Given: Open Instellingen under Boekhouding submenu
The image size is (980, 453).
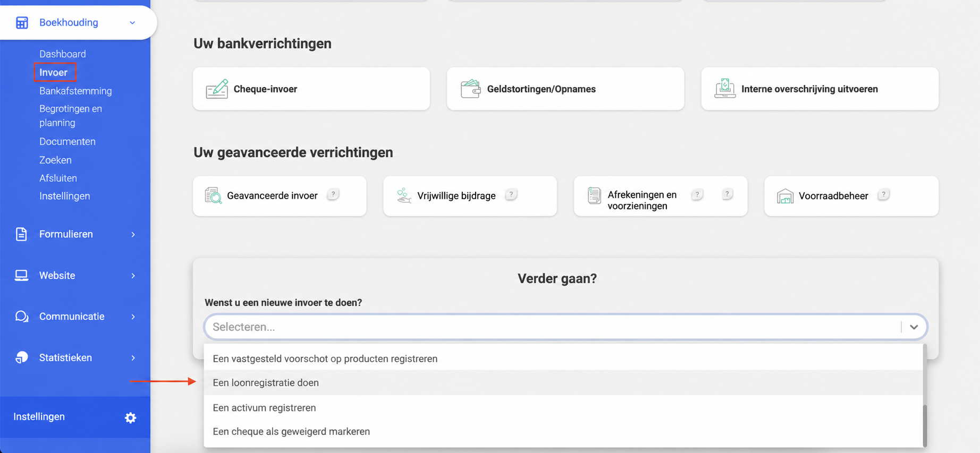Looking at the screenshot, I should click(x=64, y=196).
